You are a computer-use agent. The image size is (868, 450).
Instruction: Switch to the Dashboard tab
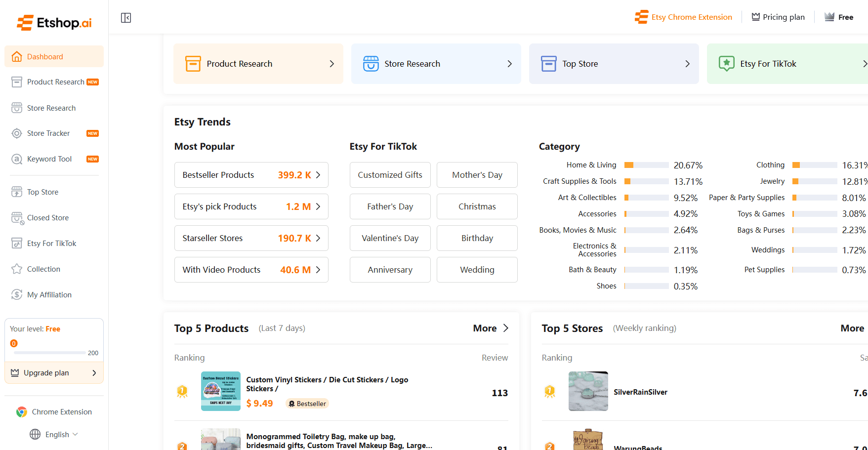coord(44,56)
